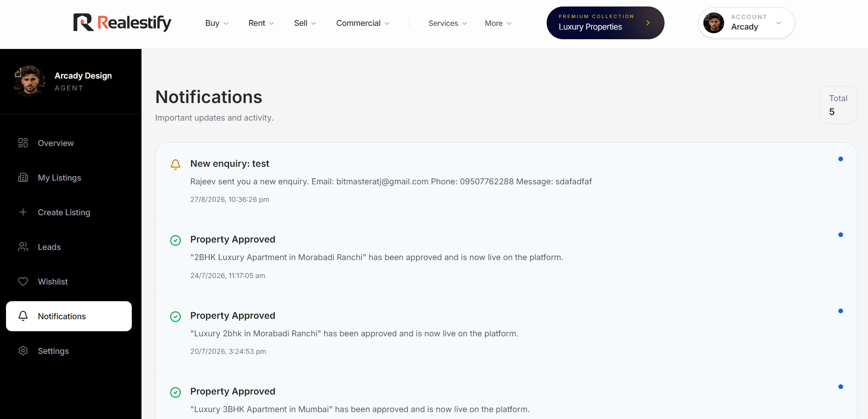This screenshot has width=868, height=419.
Task: Expand the More dropdown in navbar
Action: [498, 23]
